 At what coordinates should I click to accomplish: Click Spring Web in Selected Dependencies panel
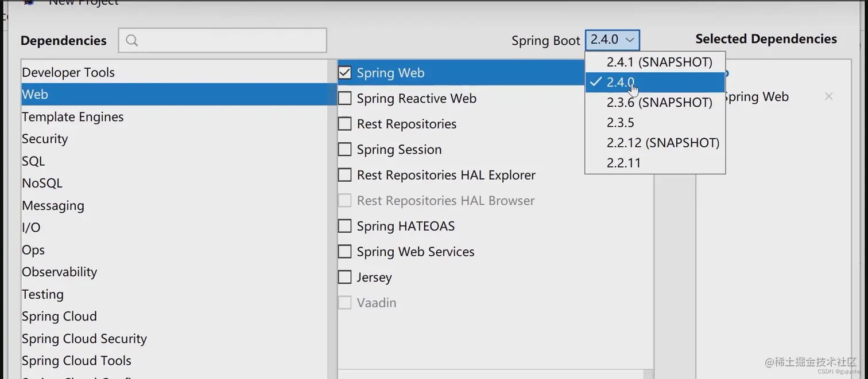(x=757, y=97)
